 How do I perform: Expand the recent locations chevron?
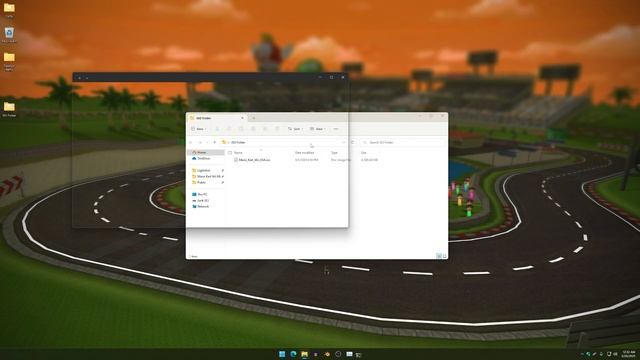207,142
